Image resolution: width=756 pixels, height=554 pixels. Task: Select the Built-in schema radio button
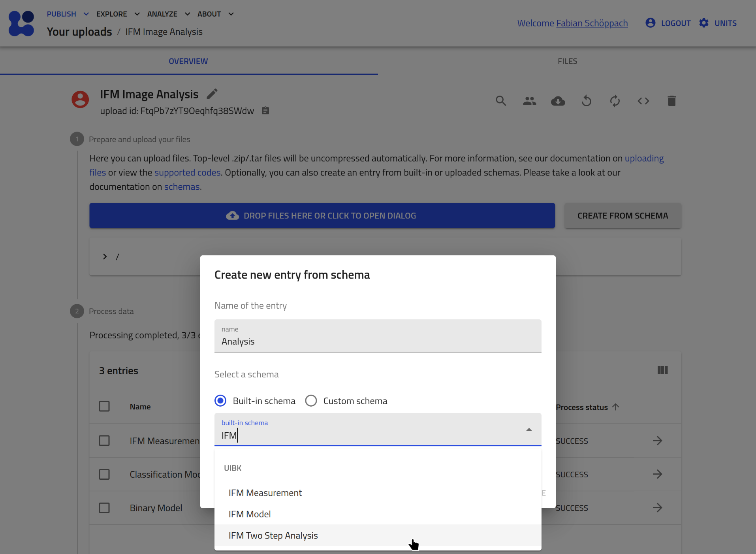[220, 401]
